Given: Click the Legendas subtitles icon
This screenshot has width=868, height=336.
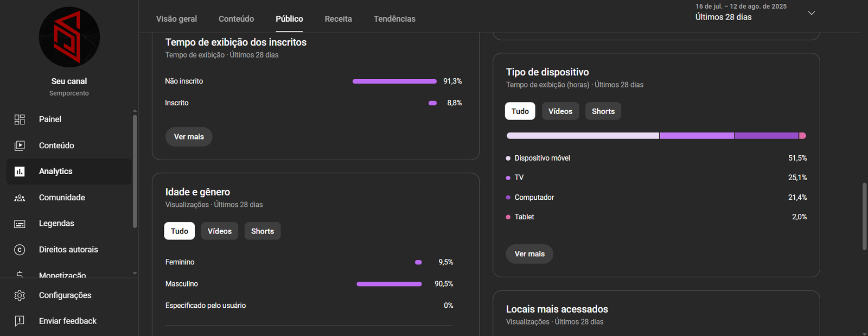Looking at the screenshot, I should coord(20,224).
